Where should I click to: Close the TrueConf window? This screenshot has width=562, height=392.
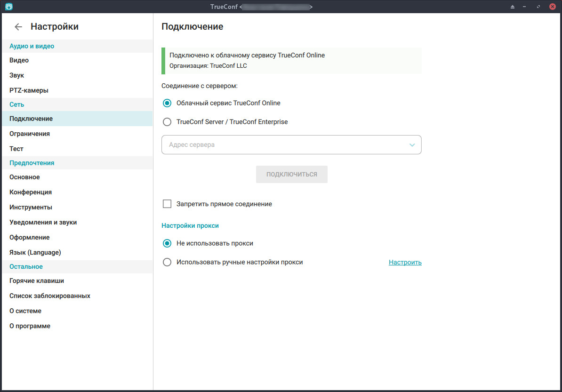(552, 7)
